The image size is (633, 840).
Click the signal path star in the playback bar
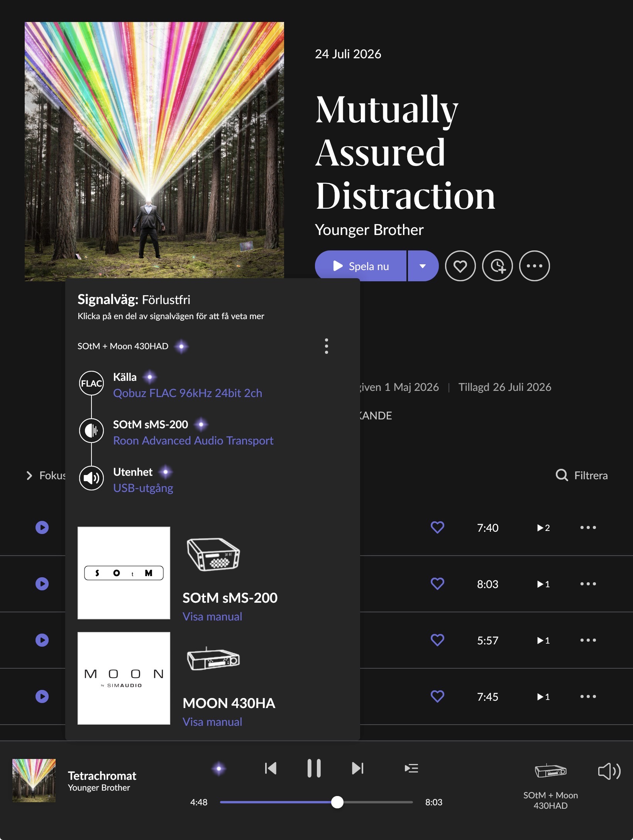point(219,768)
